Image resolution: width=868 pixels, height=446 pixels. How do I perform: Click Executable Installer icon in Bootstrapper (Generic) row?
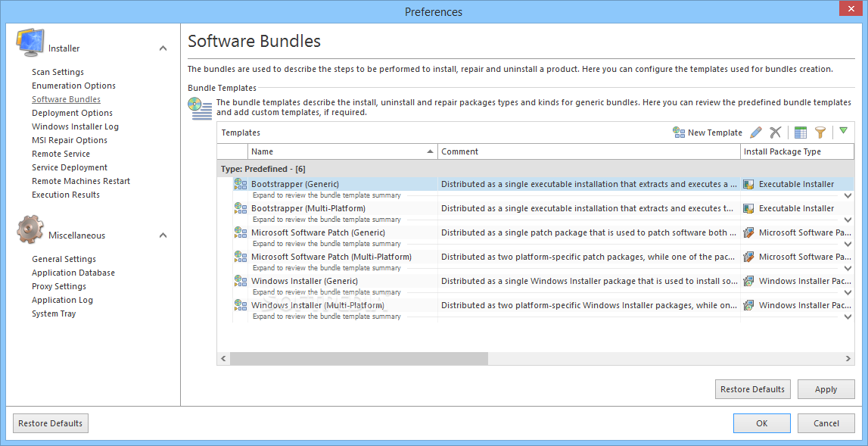(749, 185)
